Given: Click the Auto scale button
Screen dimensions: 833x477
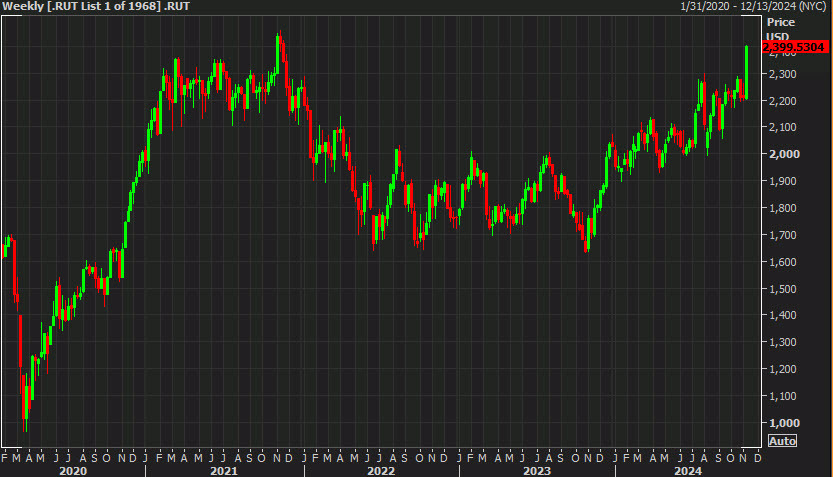Looking at the screenshot, I should click(782, 441).
